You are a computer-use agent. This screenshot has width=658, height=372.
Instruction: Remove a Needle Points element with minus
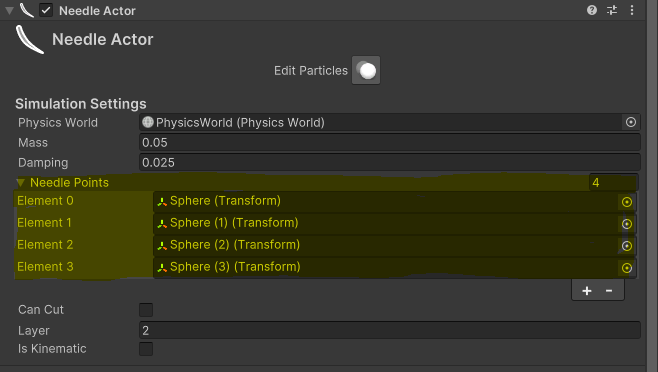coord(609,291)
